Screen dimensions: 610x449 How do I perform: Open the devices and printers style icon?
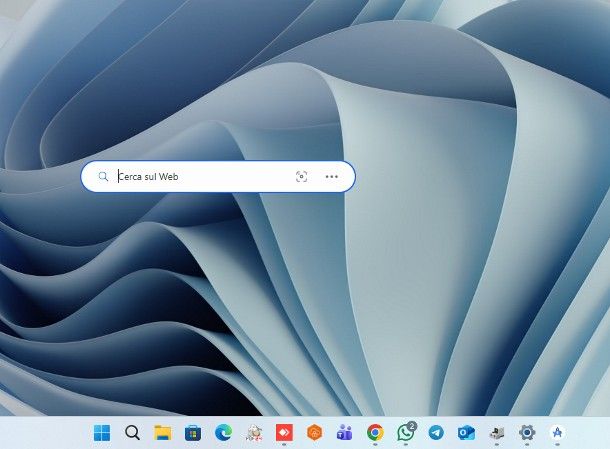click(x=496, y=433)
